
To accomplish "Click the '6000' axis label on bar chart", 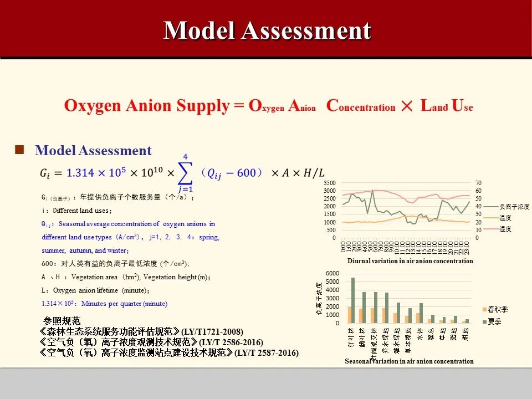I will point(332,273).
